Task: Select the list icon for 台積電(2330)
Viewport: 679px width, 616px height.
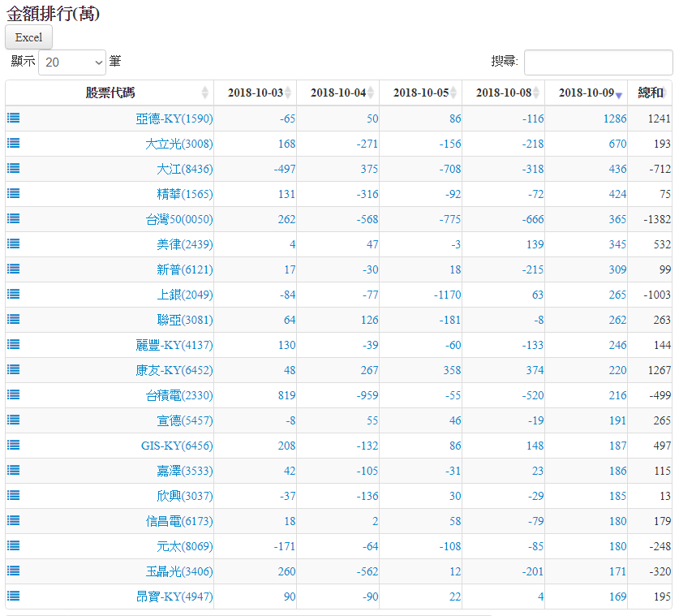Action: pyautogui.click(x=13, y=395)
